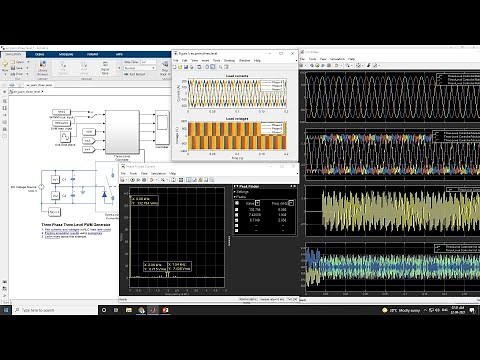The image size is (480, 360).
Task: Expand the Settings section in Peak Finder
Action: point(235,192)
